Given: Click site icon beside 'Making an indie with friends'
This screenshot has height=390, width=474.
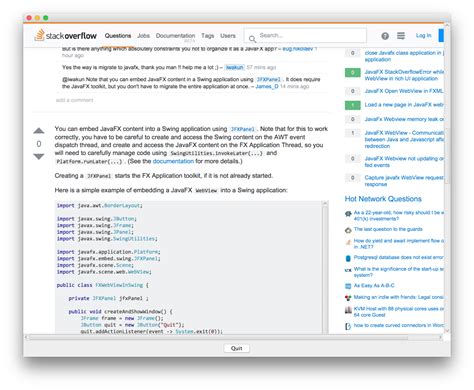Looking at the screenshot, I should [348, 298].
